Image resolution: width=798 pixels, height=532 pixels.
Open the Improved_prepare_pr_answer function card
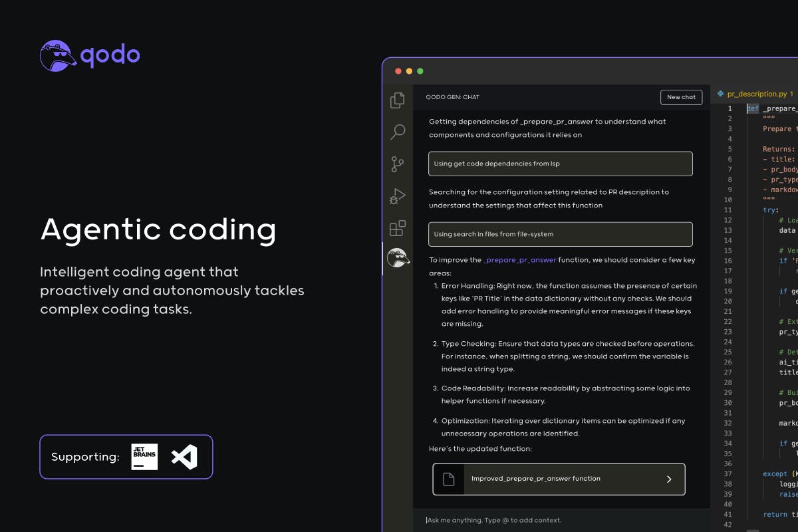pyautogui.click(x=559, y=479)
